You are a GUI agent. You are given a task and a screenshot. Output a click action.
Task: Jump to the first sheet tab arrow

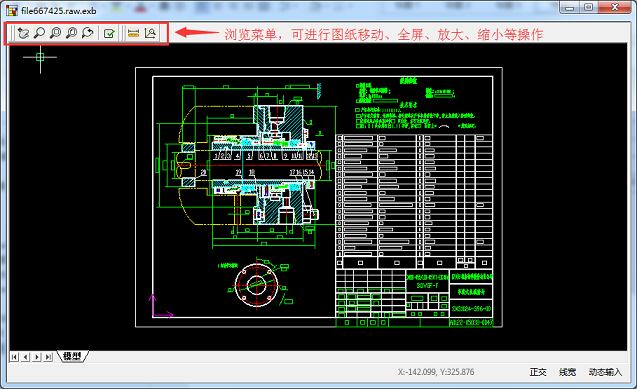coord(14,357)
